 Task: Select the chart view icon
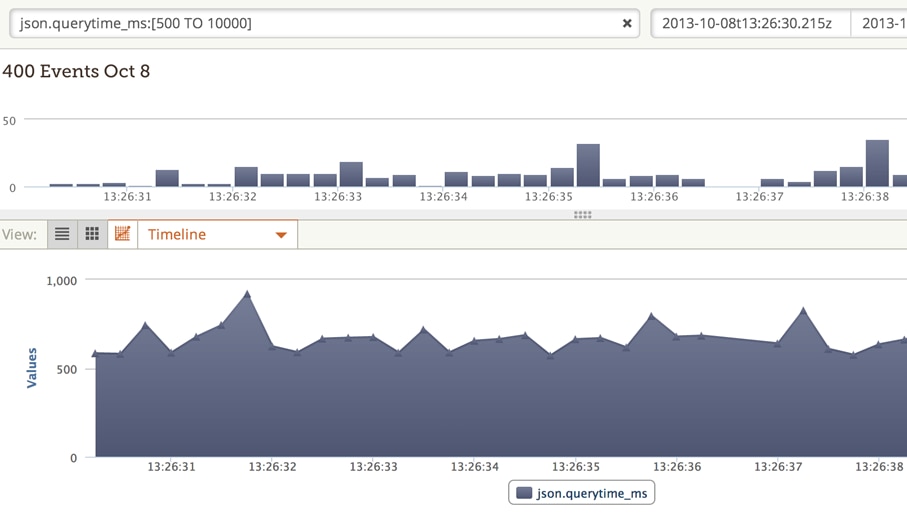pyautogui.click(x=122, y=234)
